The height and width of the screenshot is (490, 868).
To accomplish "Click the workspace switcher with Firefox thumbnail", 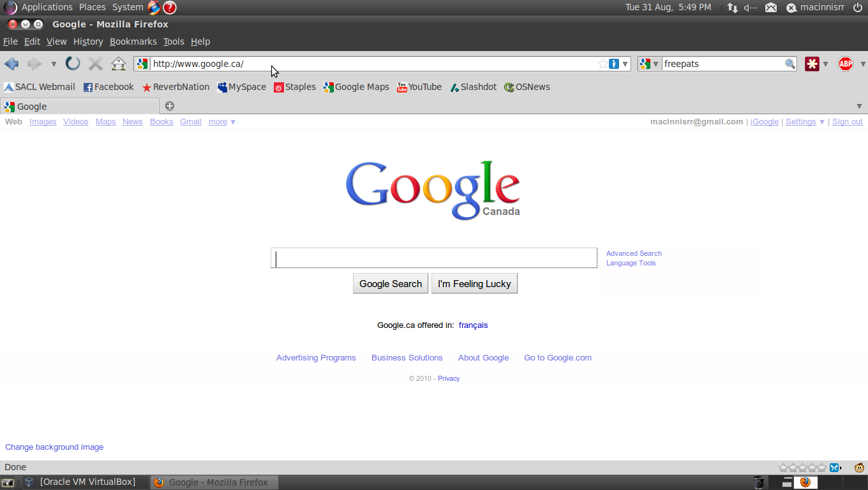I will coord(805,482).
